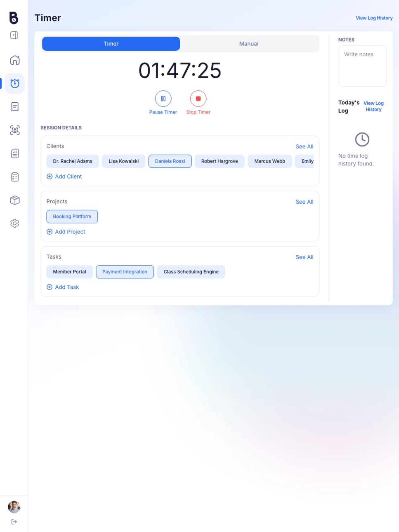The image size is (399, 532).
Task: See All projects
Action: pyautogui.click(x=305, y=202)
